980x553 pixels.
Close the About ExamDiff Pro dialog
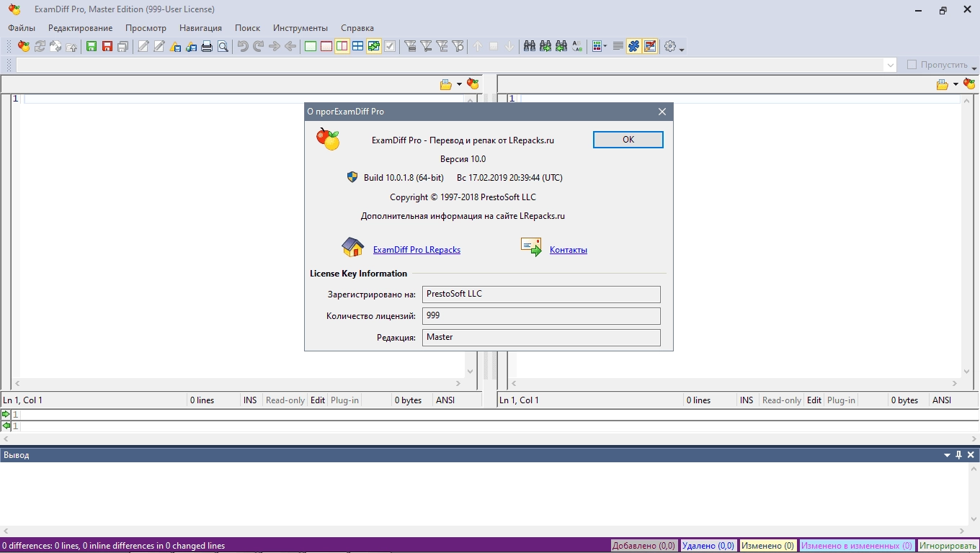662,112
